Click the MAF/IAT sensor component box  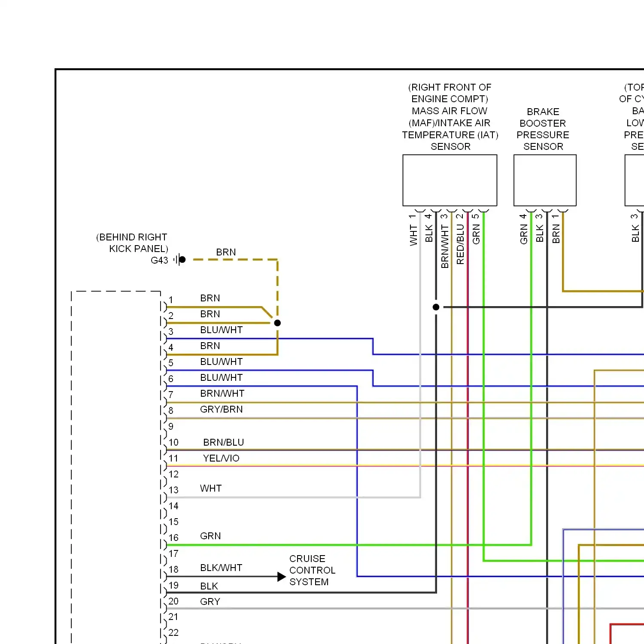[450, 180]
